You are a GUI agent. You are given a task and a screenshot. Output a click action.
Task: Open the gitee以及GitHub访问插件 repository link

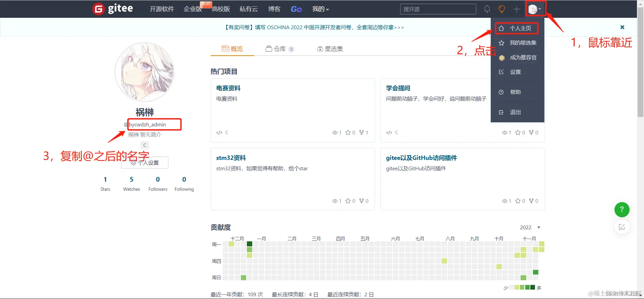tap(421, 158)
